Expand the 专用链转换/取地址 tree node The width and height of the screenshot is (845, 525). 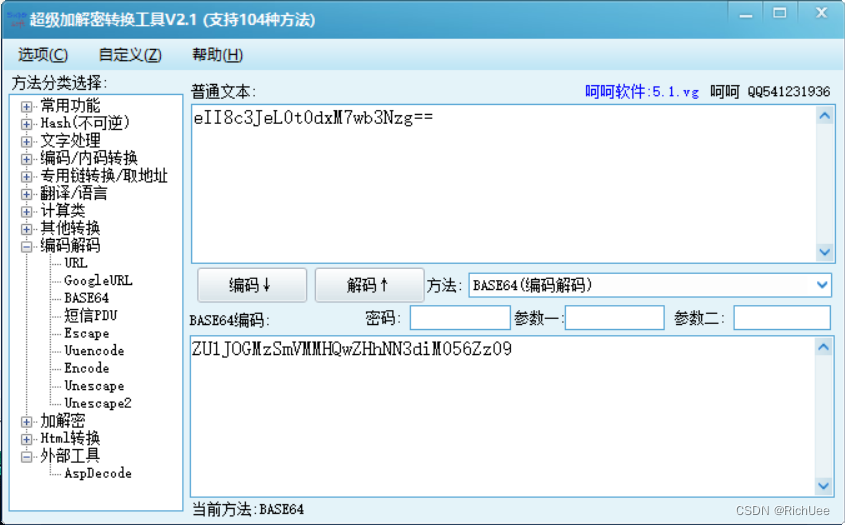(26, 176)
